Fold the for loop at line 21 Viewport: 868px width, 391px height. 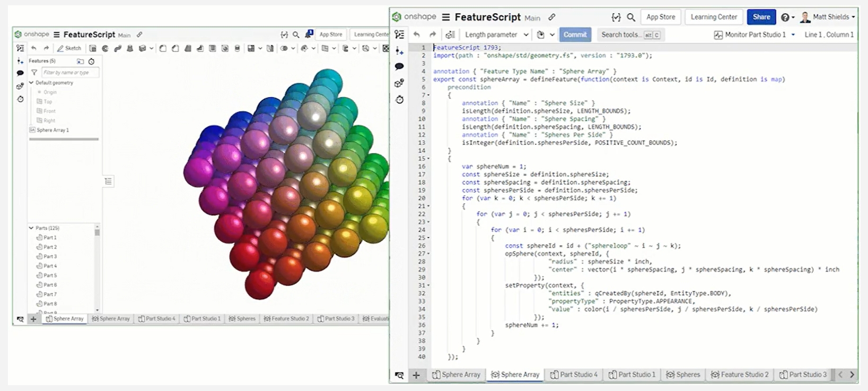tap(428, 206)
